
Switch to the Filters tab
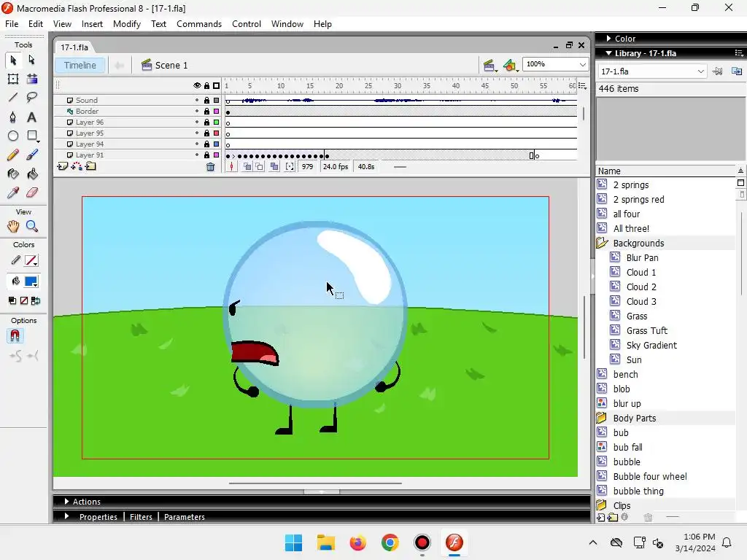pyautogui.click(x=141, y=517)
